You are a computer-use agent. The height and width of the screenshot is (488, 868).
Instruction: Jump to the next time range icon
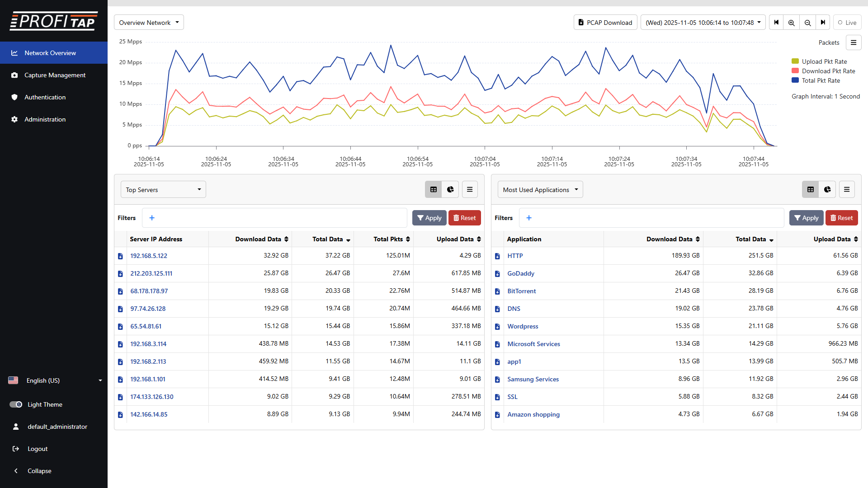(x=823, y=23)
